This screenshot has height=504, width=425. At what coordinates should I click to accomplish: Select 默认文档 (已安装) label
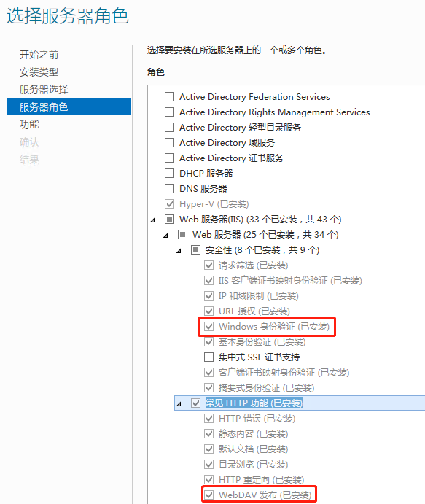253,449
